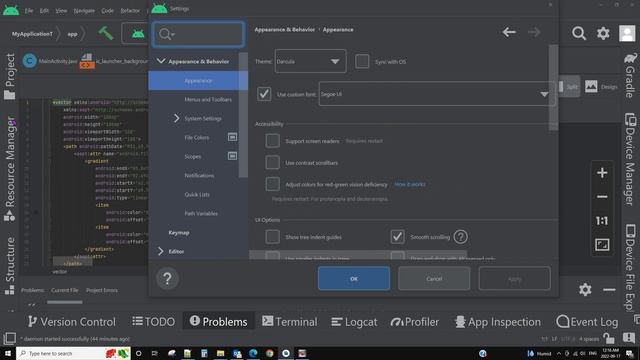This screenshot has width=640, height=360.
Task: Click the zoom to fit screen icon
Action: [x=602, y=244]
